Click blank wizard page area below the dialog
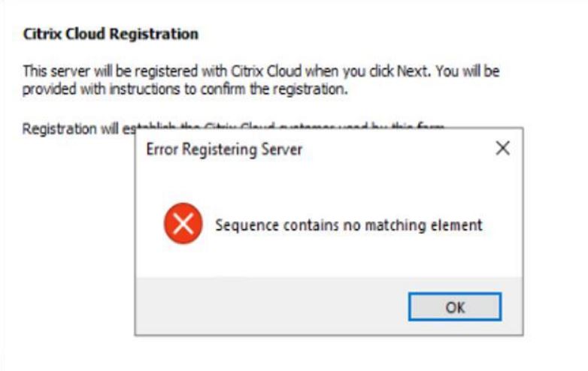This screenshot has height=371, width=588. pos(294,353)
